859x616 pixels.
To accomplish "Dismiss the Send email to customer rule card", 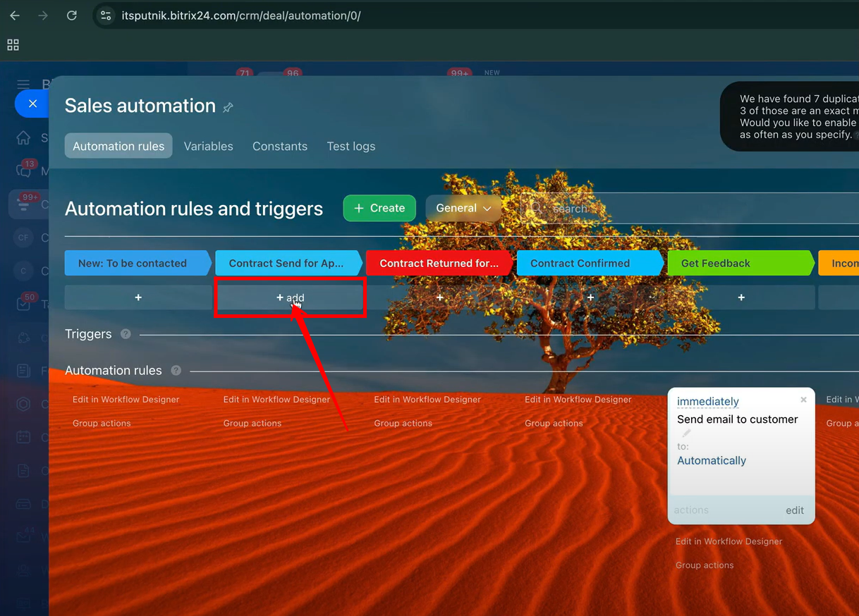I will click(x=803, y=400).
